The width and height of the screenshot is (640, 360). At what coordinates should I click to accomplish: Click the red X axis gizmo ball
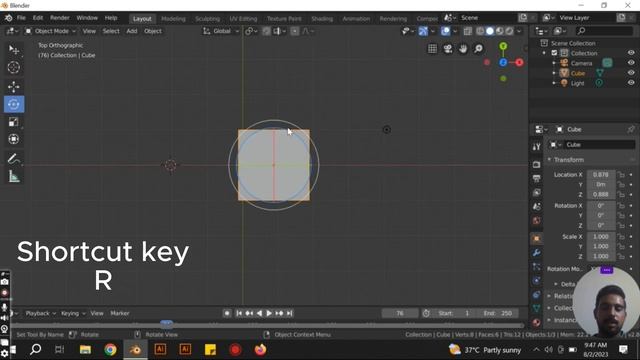coord(519,62)
